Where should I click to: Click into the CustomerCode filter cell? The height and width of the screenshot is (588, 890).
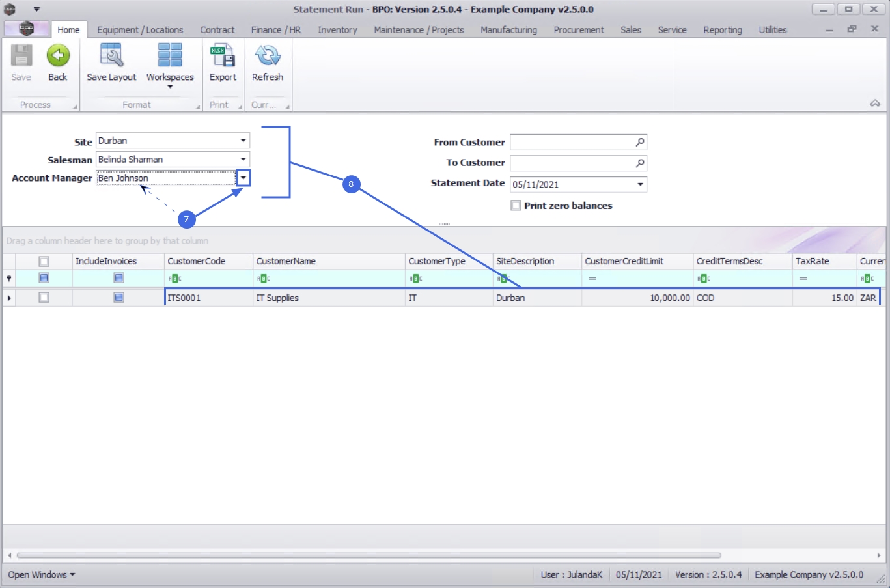[208, 279]
